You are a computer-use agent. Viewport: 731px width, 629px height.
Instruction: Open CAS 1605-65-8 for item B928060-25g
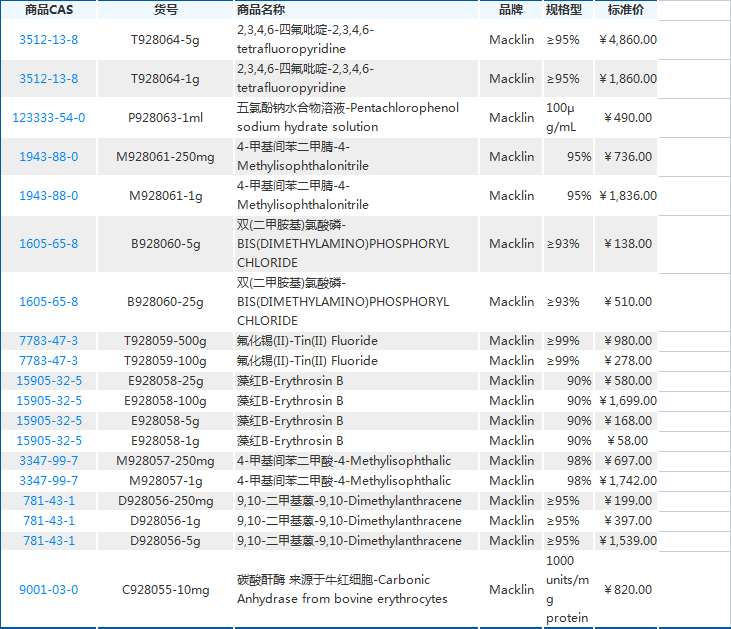48,302
